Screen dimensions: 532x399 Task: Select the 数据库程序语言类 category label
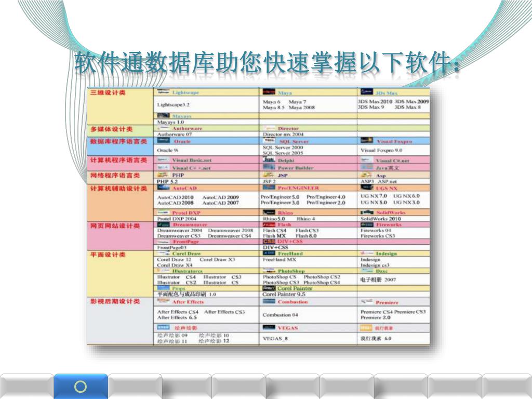coord(118,141)
